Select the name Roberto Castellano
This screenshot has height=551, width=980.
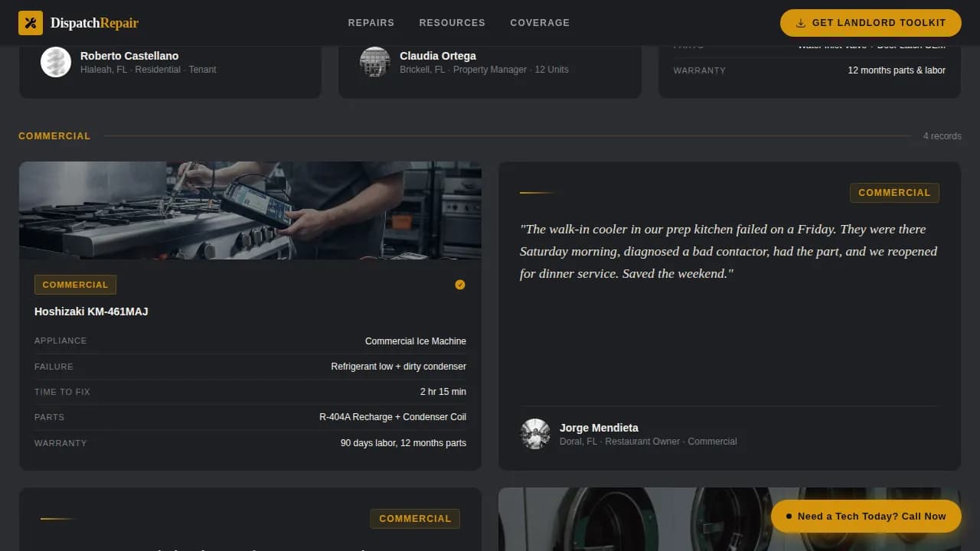coord(129,56)
